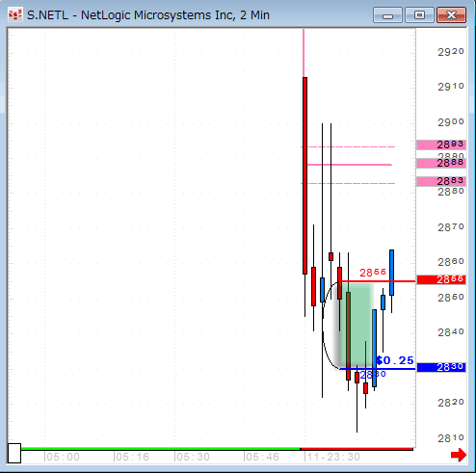Image resolution: width=476 pixels, height=473 pixels.
Task: Click the red chart application icon in title bar
Action: (x=14, y=15)
